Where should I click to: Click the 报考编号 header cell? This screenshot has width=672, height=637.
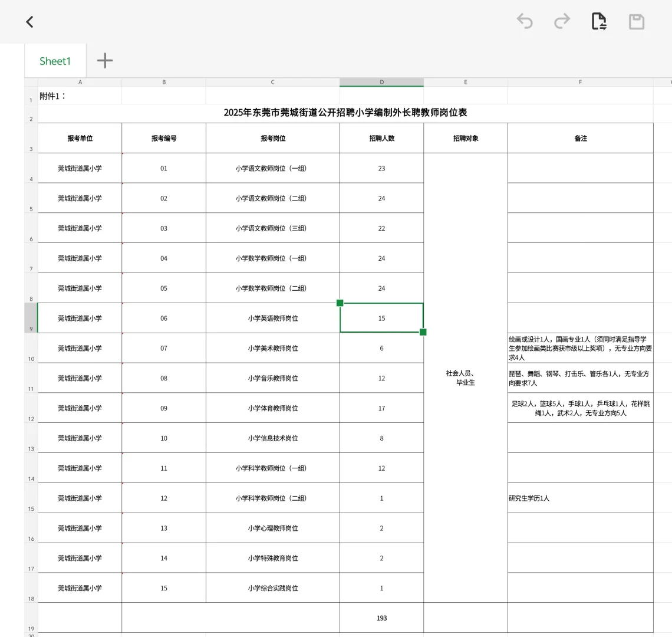164,138
